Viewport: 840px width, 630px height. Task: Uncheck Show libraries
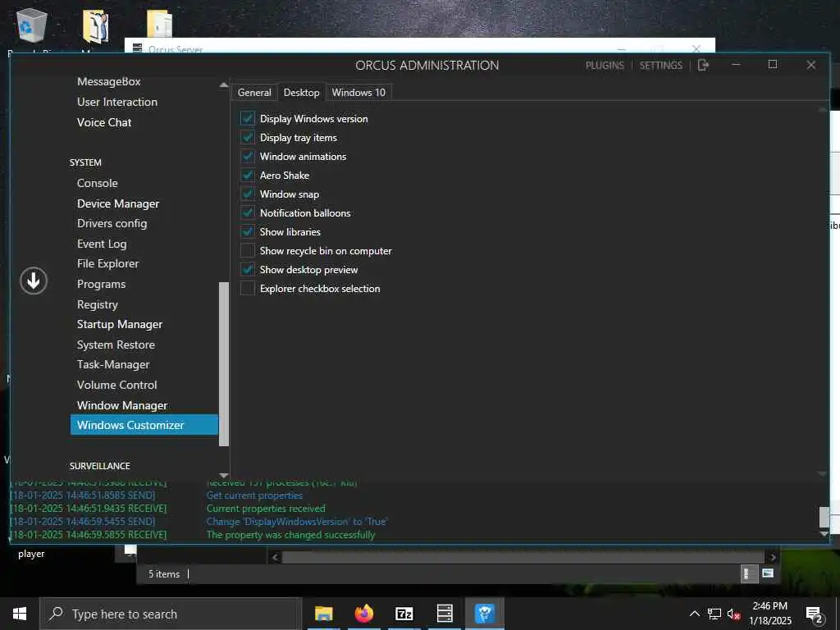(248, 232)
